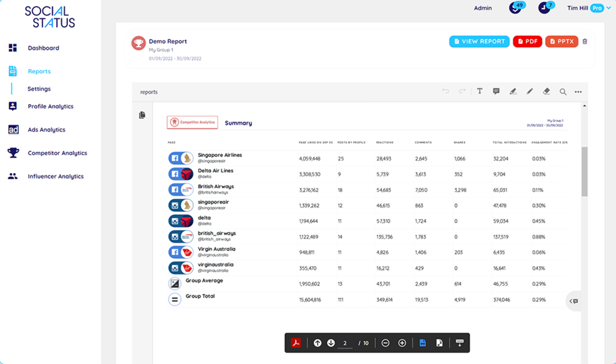Image resolution: width=616 pixels, height=364 pixels.
Task: Zoom out with the minus icon
Action: [x=385, y=343]
